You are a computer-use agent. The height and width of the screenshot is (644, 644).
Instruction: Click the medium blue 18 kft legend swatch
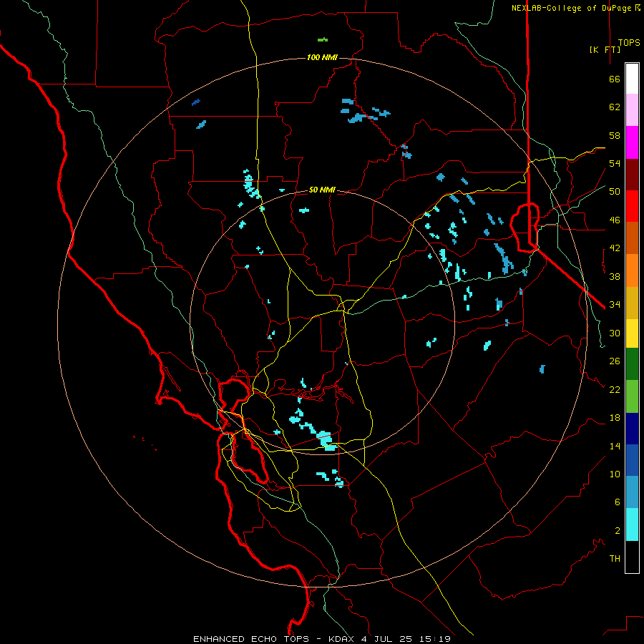[632, 459]
